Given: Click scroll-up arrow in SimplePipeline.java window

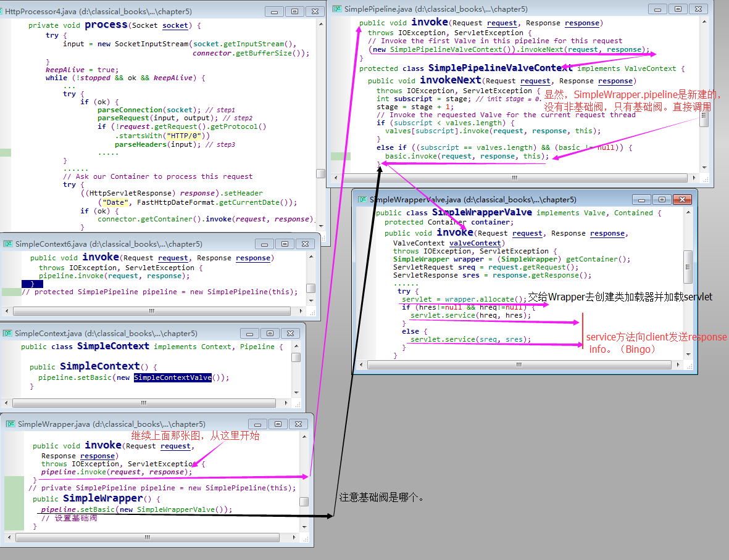Looking at the screenshot, I should pyautogui.click(x=704, y=22).
